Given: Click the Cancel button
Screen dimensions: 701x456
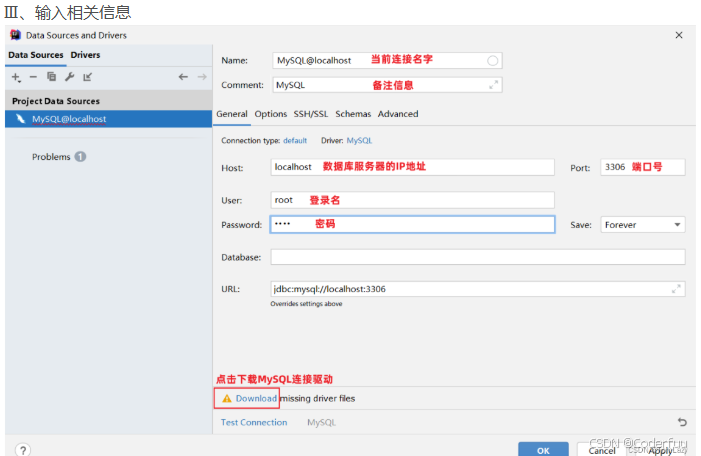Looking at the screenshot, I should point(601,450).
